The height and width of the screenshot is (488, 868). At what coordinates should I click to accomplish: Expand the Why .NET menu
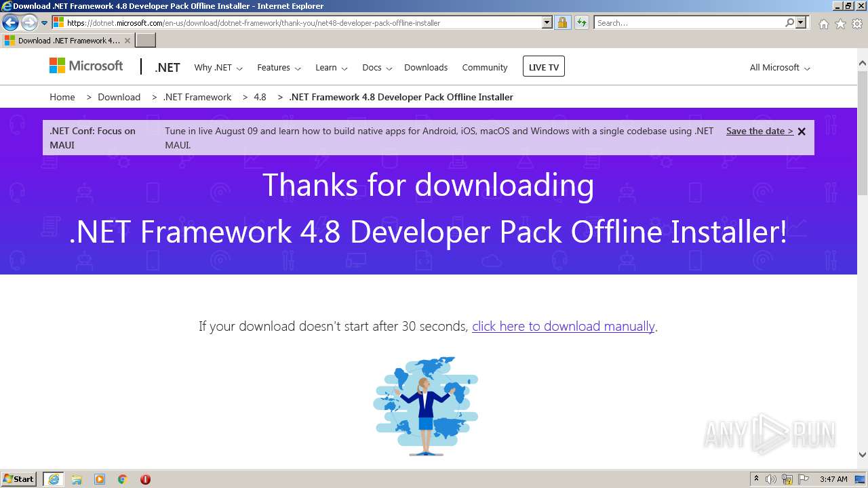tap(218, 67)
